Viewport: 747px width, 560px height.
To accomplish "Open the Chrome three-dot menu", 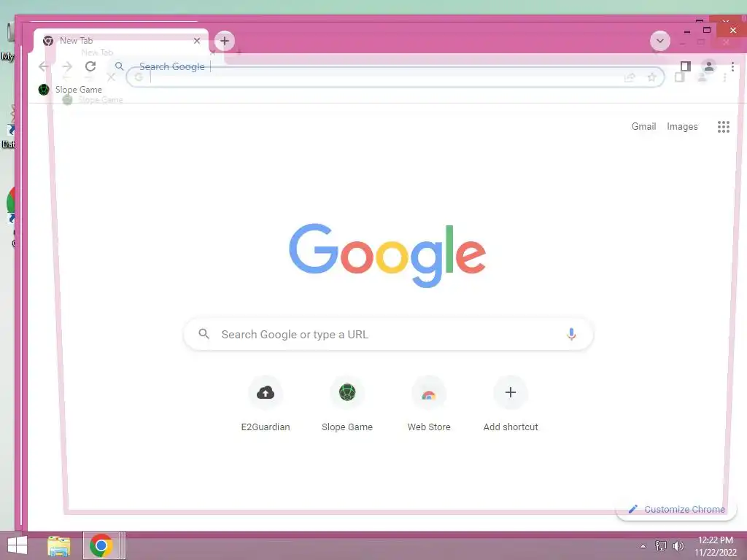I will click(732, 66).
